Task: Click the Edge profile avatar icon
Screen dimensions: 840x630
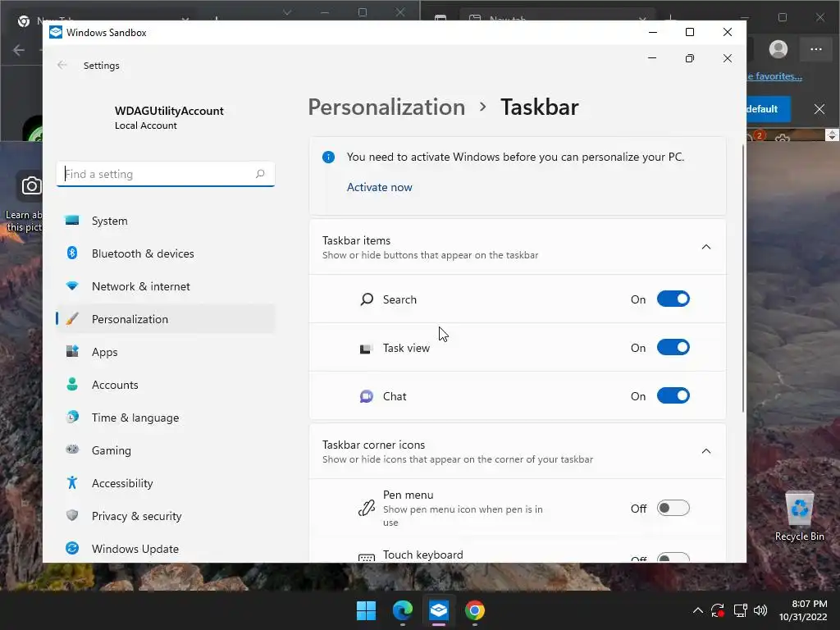Action: point(778,49)
